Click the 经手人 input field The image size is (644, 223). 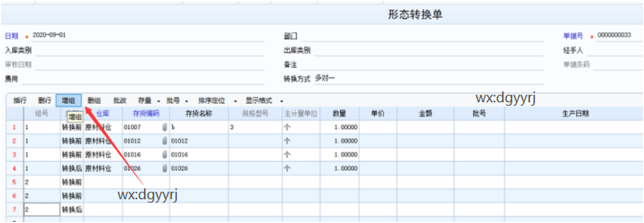[615, 51]
